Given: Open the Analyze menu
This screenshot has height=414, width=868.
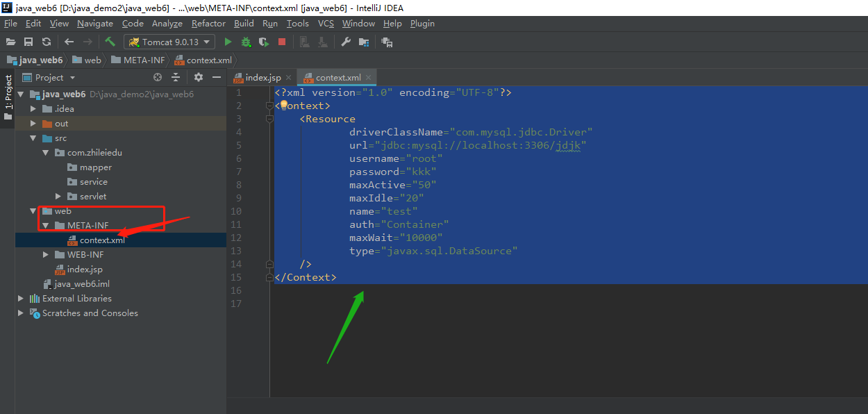Looking at the screenshot, I should [167, 23].
